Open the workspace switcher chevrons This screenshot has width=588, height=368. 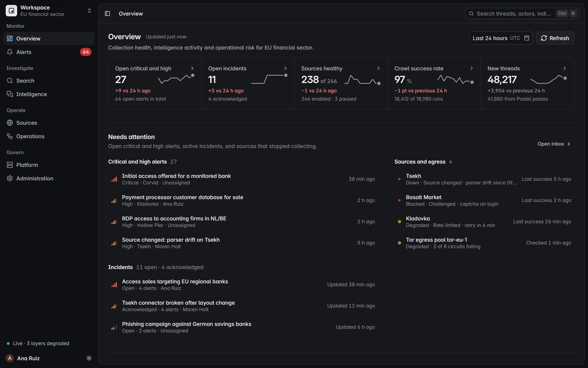click(x=89, y=11)
